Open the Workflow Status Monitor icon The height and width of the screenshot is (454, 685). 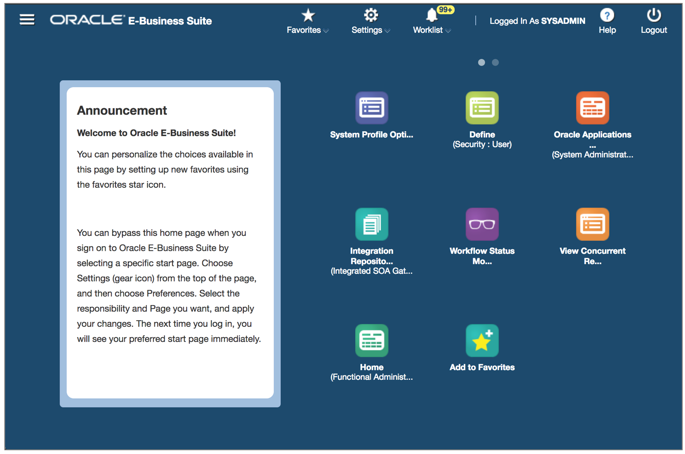482,224
